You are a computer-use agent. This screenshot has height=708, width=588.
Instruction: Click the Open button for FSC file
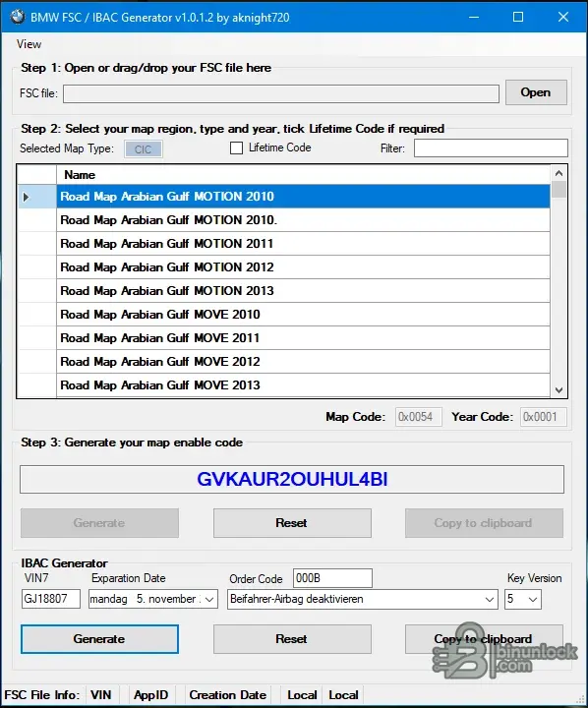pos(536,92)
